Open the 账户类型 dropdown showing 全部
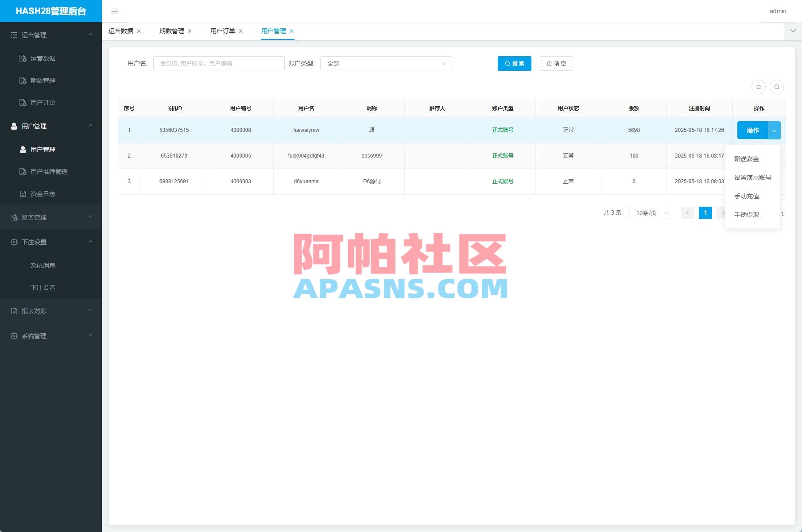Screen dimensions: 802x532 pos(386,63)
